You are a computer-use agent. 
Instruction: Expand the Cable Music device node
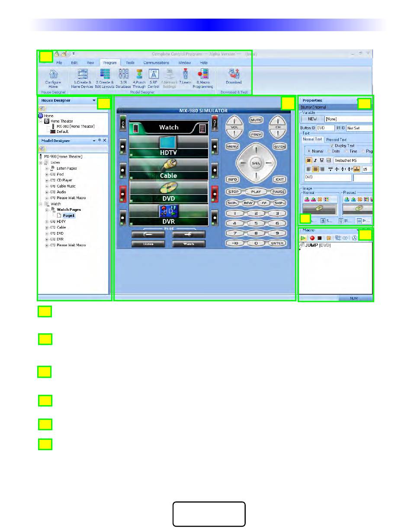(x=47, y=186)
